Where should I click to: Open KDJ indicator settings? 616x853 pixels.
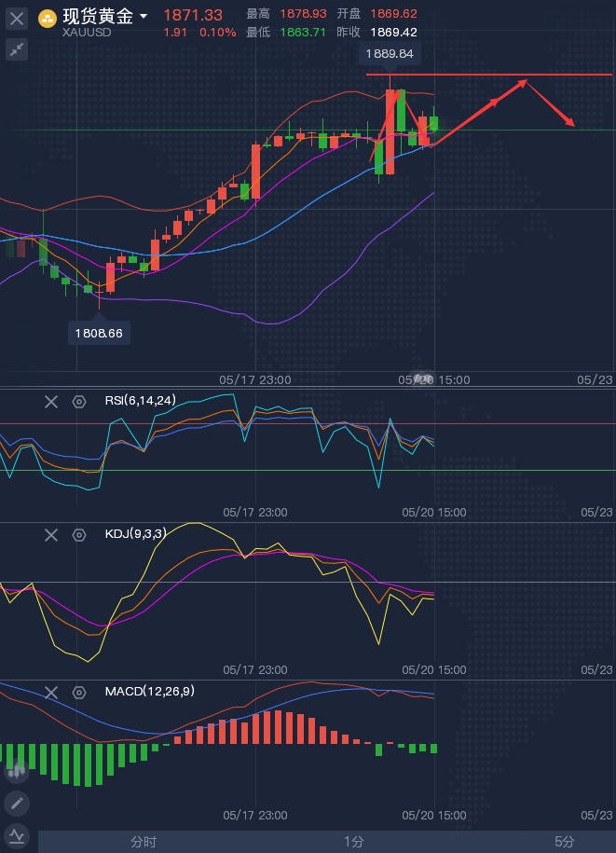tap(79, 535)
